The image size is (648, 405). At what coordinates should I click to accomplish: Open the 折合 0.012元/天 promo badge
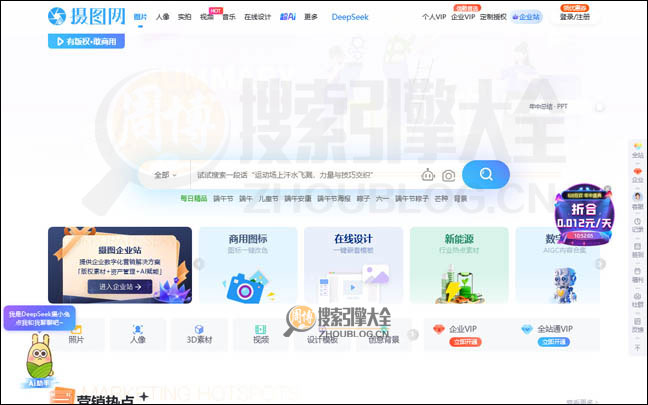[x=584, y=215]
